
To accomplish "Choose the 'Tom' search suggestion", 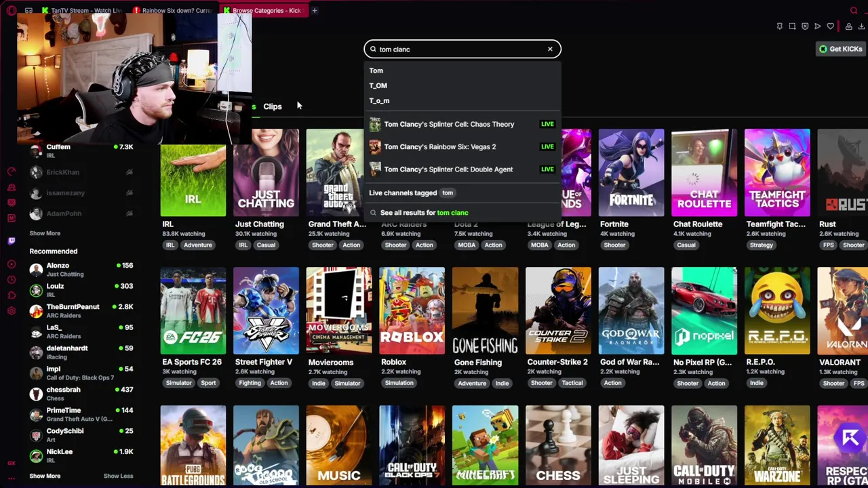I will (376, 70).
